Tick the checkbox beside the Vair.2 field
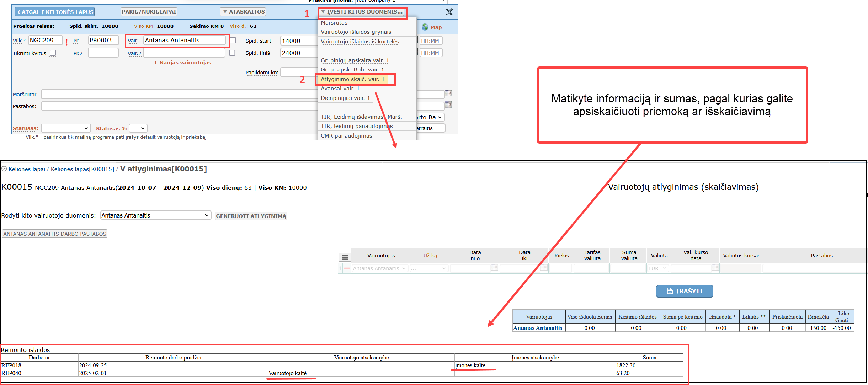The image size is (868, 385). [x=232, y=53]
